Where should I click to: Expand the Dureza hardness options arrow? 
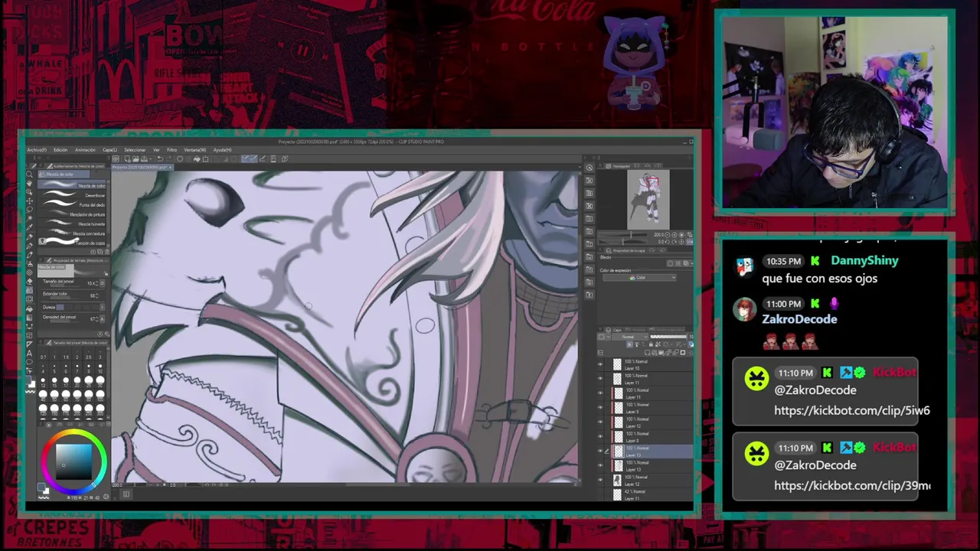[x=102, y=307]
